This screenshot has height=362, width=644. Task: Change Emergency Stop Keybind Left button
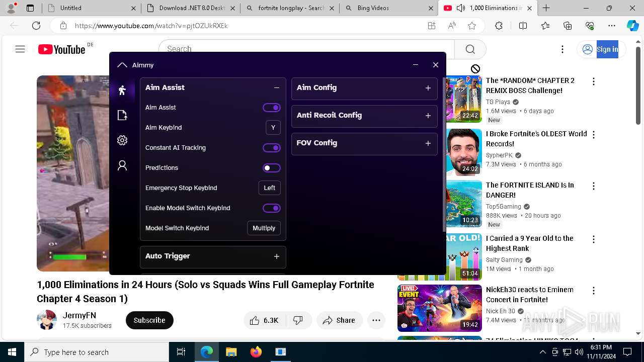[270, 188]
